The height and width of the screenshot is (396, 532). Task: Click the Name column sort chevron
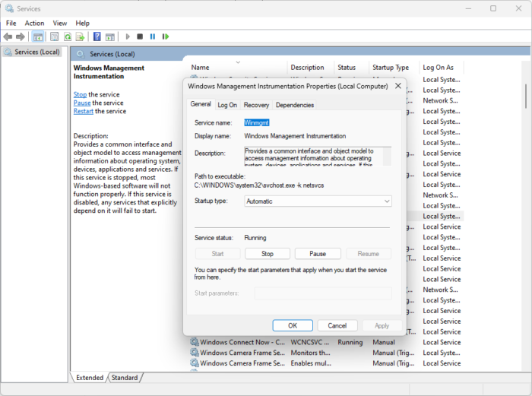(x=238, y=62)
